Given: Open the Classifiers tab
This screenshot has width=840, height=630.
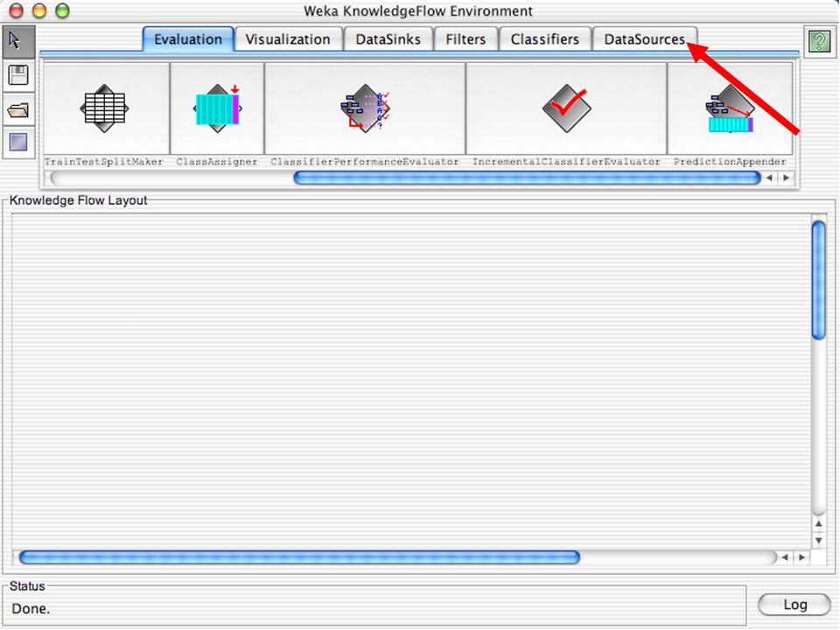Looking at the screenshot, I should click(x=545, y=39).
